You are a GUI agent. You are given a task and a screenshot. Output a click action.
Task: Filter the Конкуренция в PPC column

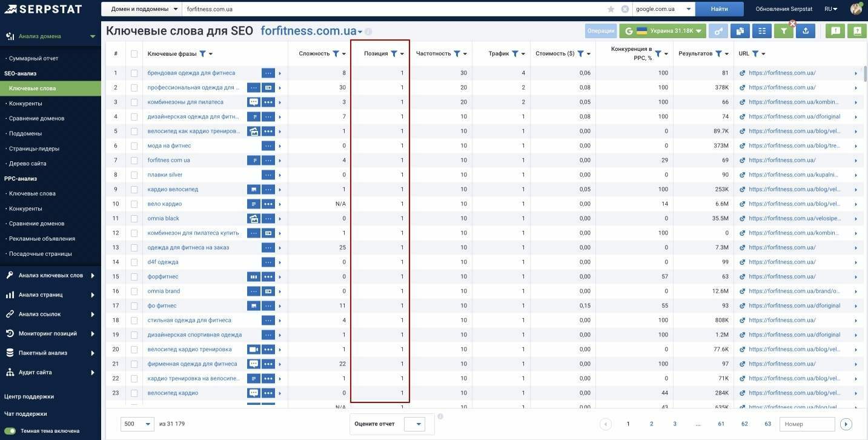point(658,53)
